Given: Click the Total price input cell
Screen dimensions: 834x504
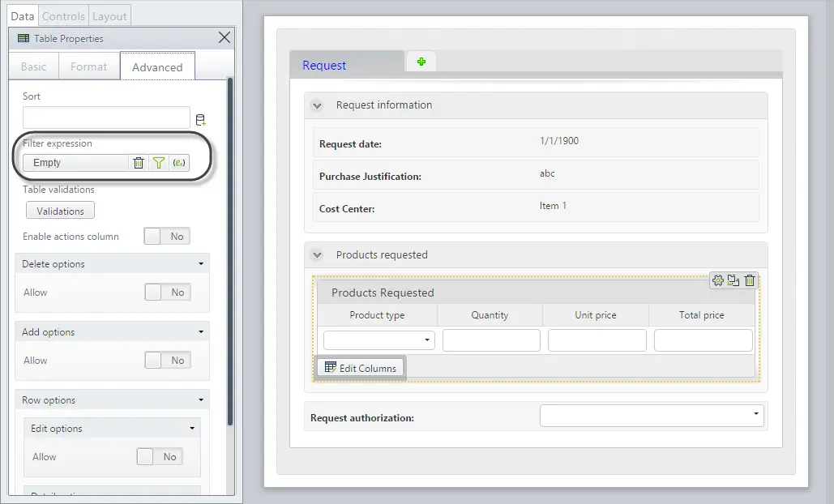Looking at the screenshot, I should [704, 340].
